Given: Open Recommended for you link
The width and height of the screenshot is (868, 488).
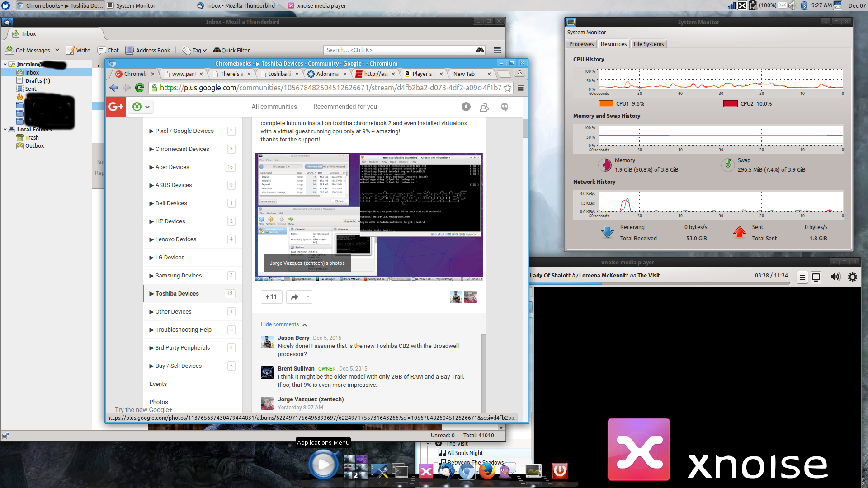Looking at the screenshot, I should (345, 107).
